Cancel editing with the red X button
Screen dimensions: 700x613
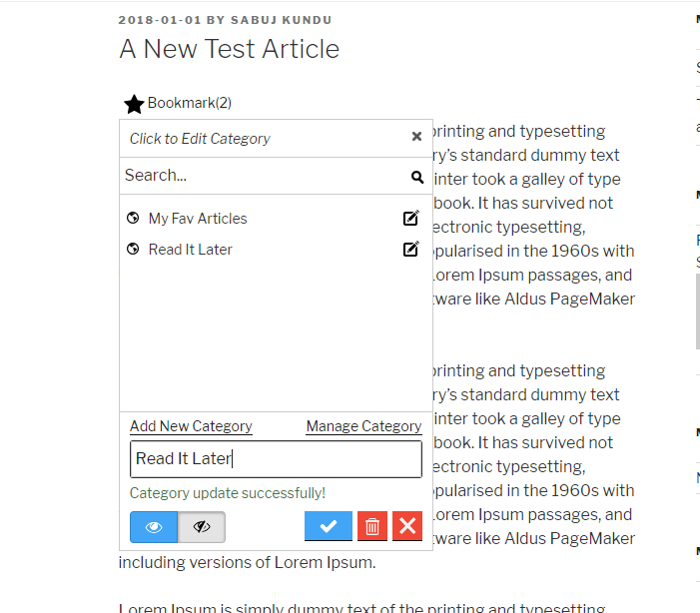tap(406, 526)
